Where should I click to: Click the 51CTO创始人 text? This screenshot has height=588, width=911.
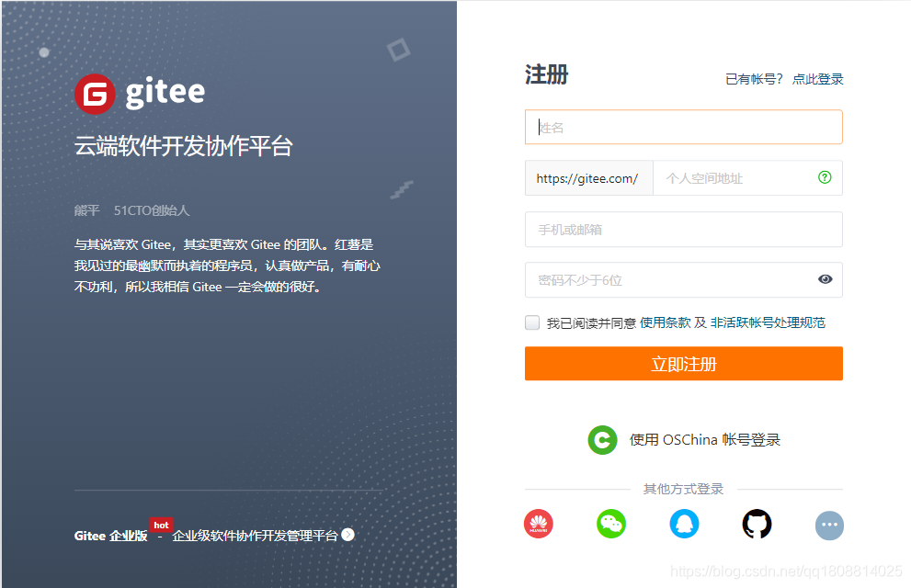(152, 210)
